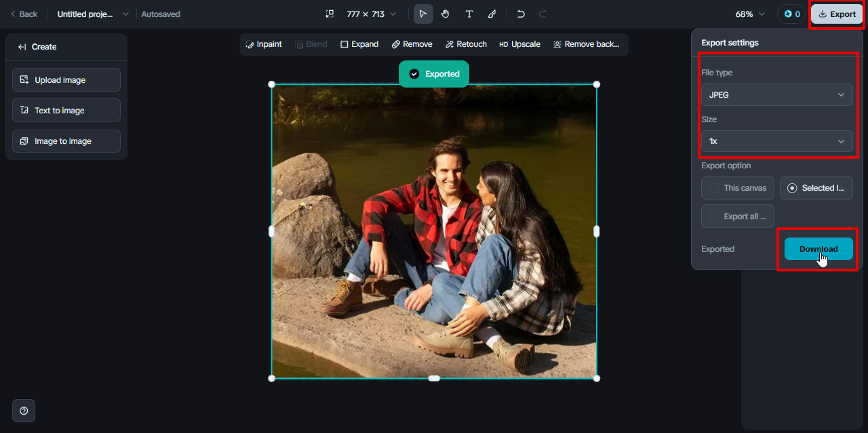Open the 777 × 713 canvas size dropdown
This screenshot has height=433, width=868.
coord(372,14)
